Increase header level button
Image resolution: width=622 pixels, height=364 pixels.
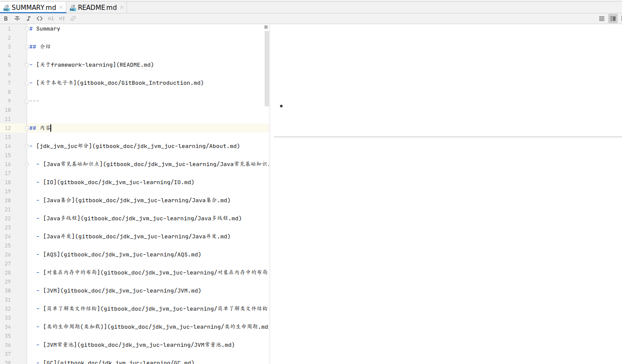(x=62, y=19)
